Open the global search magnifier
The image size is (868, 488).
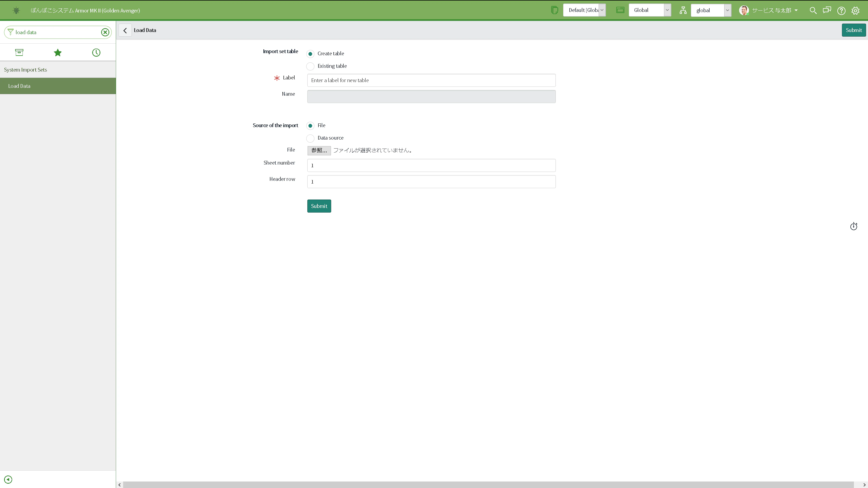point(813,11)
